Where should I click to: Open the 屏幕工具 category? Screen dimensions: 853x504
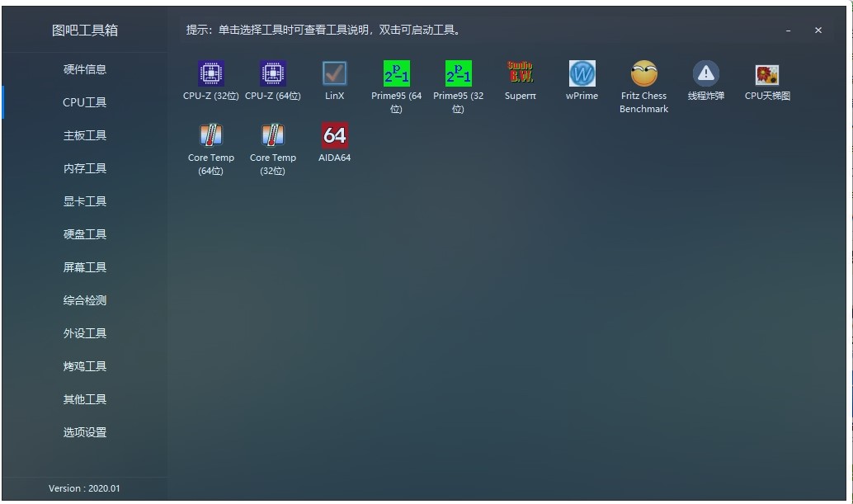point(85,267)
